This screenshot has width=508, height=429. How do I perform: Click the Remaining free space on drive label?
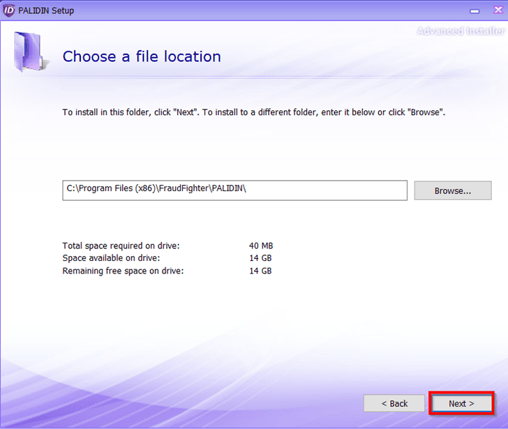tap(123, 271)
